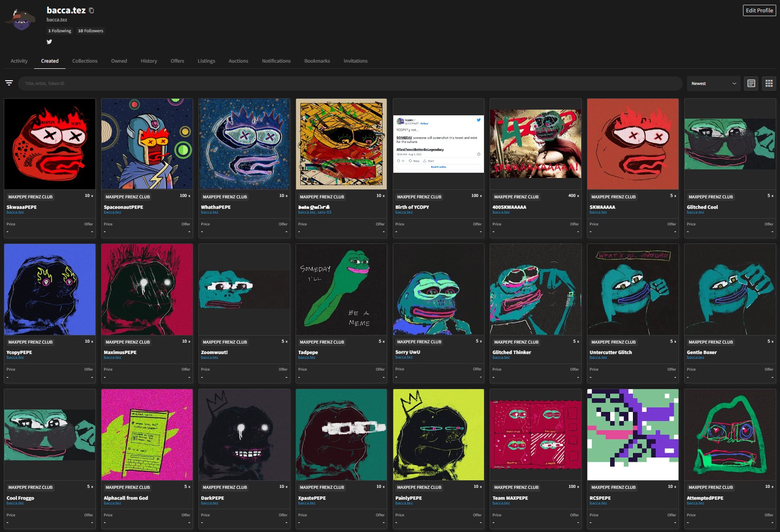Image resolution: width=780 pixels, height=532 pixels.
Task: Click the bacca.tez profile name heading
Action: [x=66, y=10]
